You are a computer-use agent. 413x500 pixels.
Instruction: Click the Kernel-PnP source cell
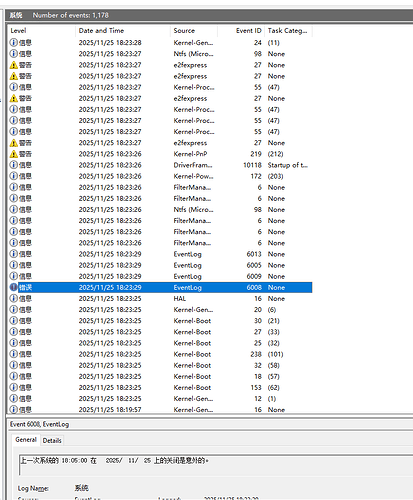[190, 154]
